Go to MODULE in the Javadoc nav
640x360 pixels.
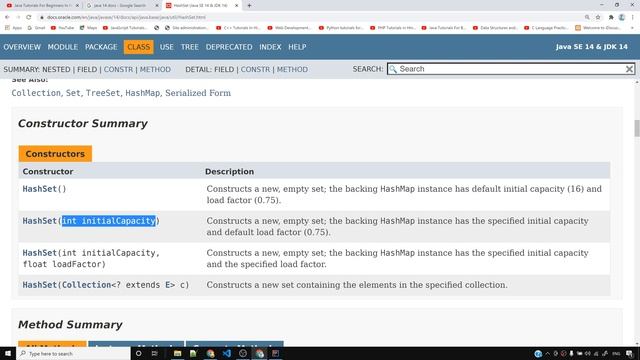click(62, 47)
